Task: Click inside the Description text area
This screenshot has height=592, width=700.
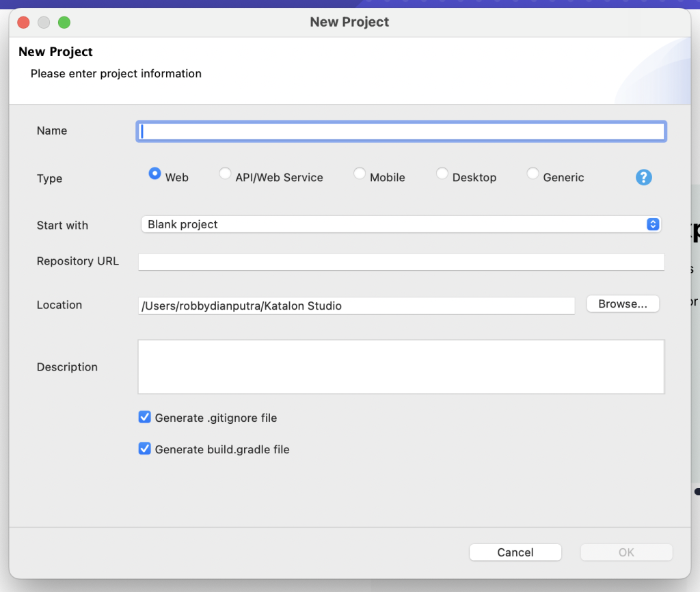Action: tap(401, 367)
